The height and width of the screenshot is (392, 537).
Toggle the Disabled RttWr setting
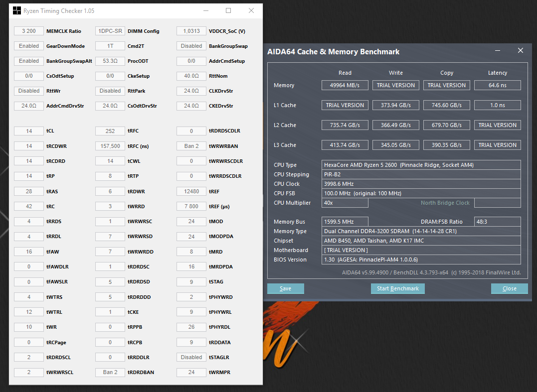pyautogui.click(x=28, y=91)
